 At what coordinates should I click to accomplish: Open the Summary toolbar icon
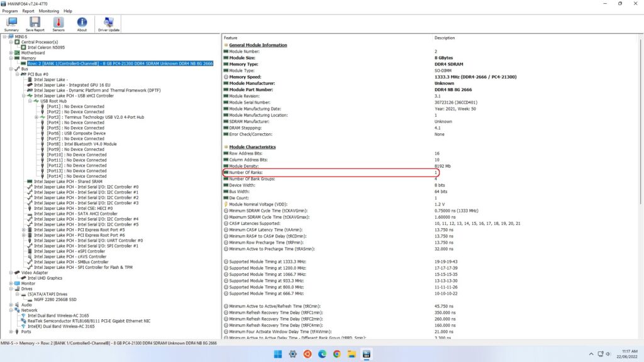point(11,24)
